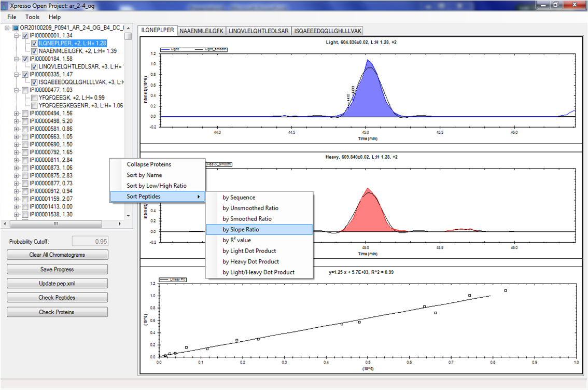
Task: Click the Update pep.xml button
Action: [57, 284]
